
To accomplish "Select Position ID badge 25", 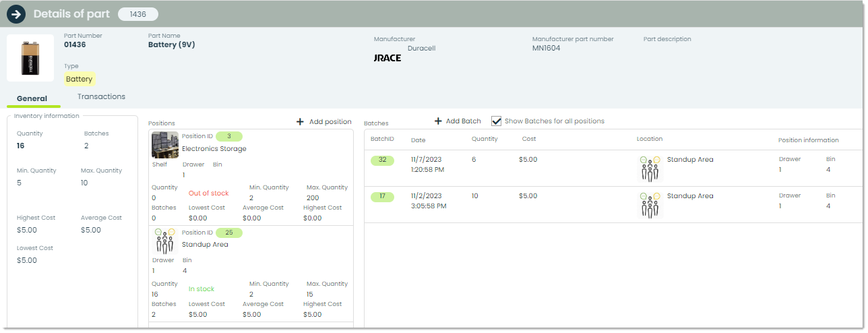I will [x=229, y=233].
